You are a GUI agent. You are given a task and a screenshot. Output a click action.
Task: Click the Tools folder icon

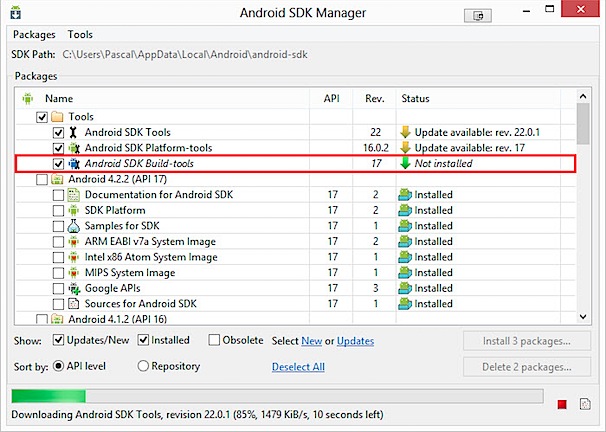(x=57, y=117)
